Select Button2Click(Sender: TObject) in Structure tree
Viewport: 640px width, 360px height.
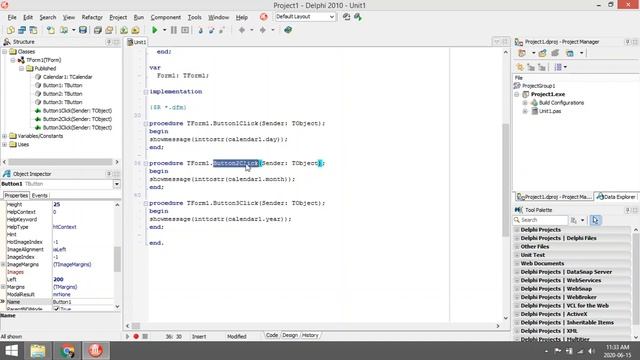pyautogui.click(x=77, y=119)
